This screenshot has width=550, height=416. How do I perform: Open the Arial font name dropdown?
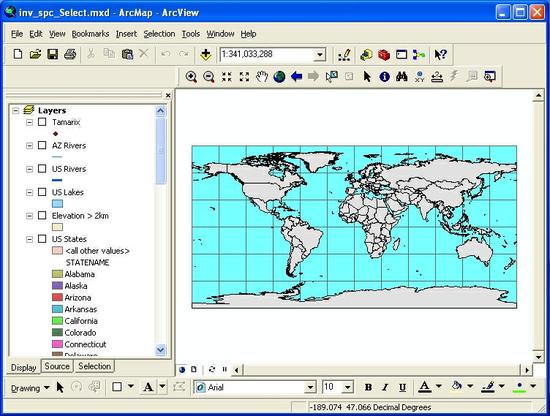click(310, 387)
